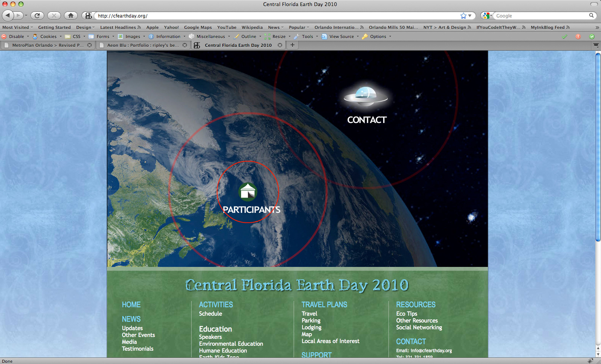The height and width of the screenshot is (364, 601).
Task: Open the Options developer menu
Action: [376, 37]
